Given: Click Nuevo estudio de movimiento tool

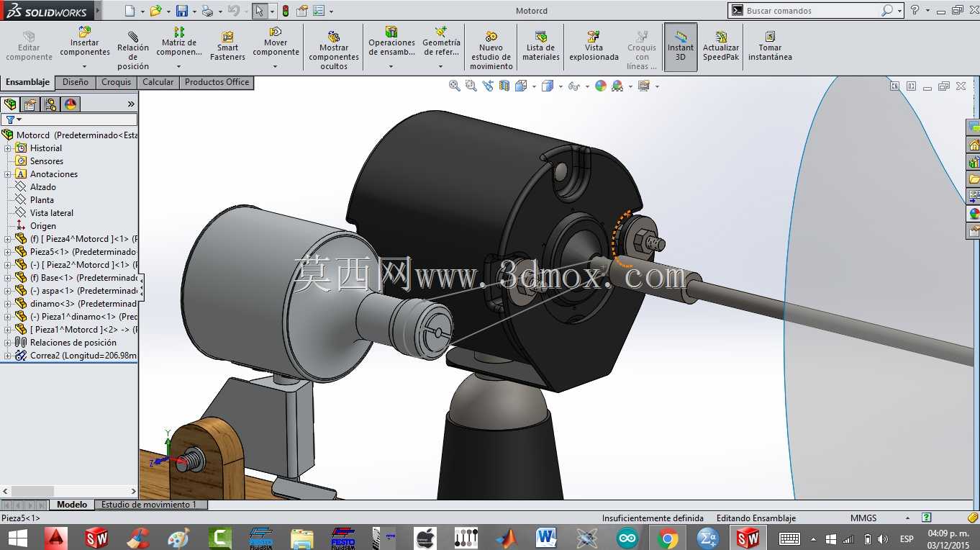Looking at the screenshot, I should point(491,50).
